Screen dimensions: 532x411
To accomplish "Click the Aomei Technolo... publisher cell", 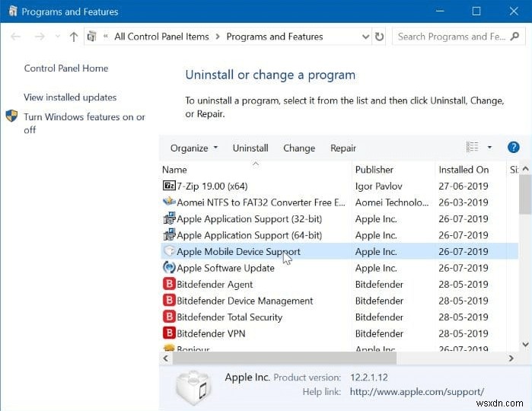I will [x=392, y=202].
